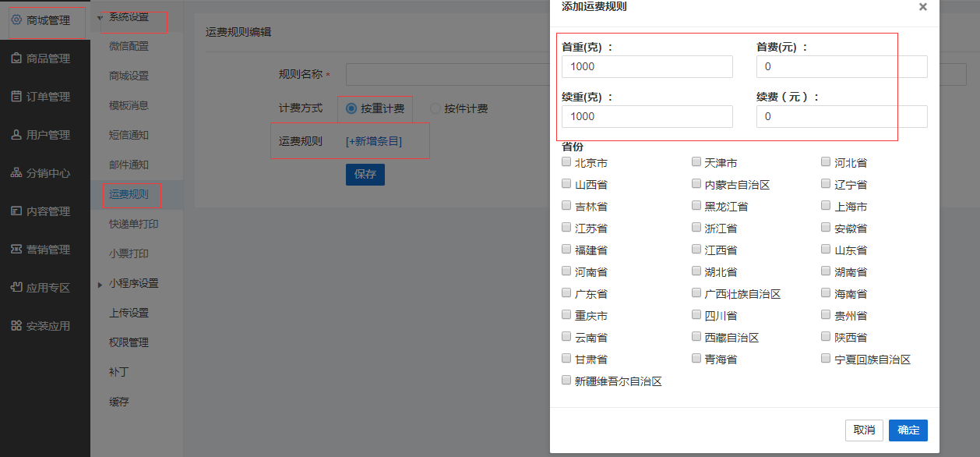Click the 商城管理 gear icon

(x=16, y=20)
